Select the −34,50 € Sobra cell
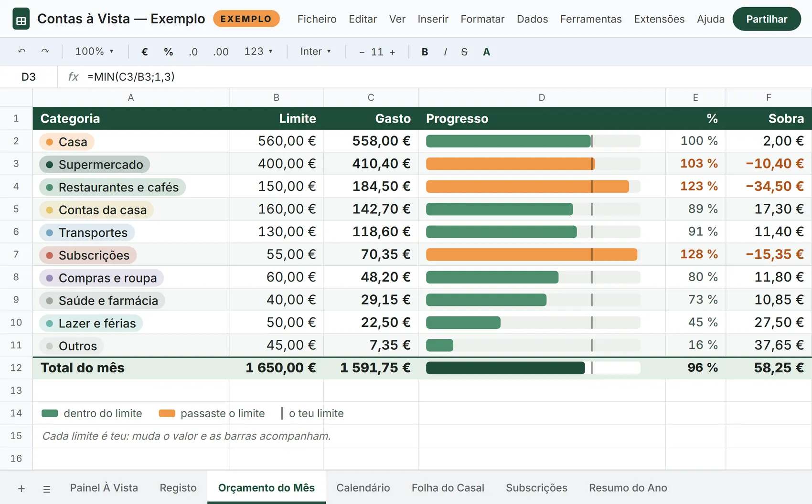Image resolution: width=812 pixels, height=504 pixels. (769, 186)
